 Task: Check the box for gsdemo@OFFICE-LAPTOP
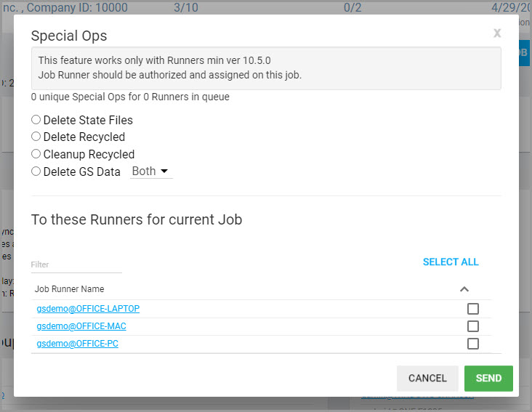(x=473, y=309)
